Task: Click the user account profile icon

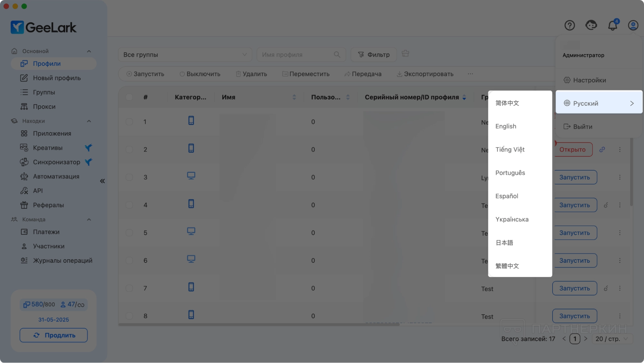Action: [633, 25]
